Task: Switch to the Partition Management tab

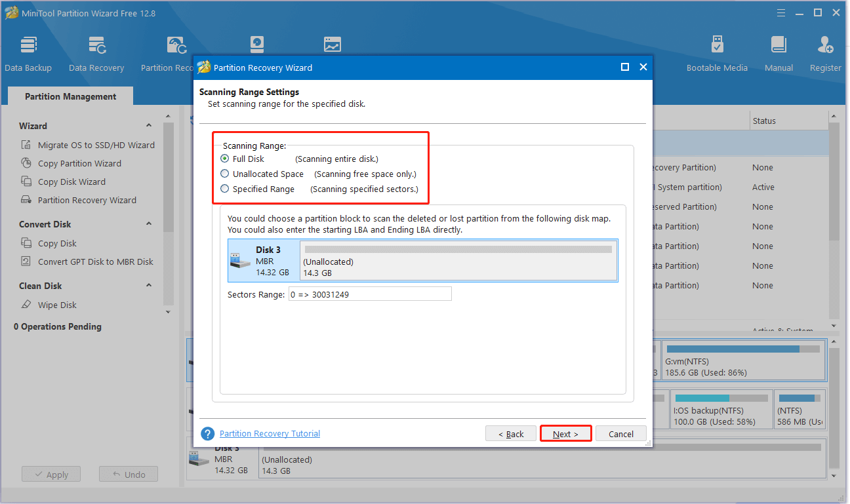Action: tap(70, 96)
